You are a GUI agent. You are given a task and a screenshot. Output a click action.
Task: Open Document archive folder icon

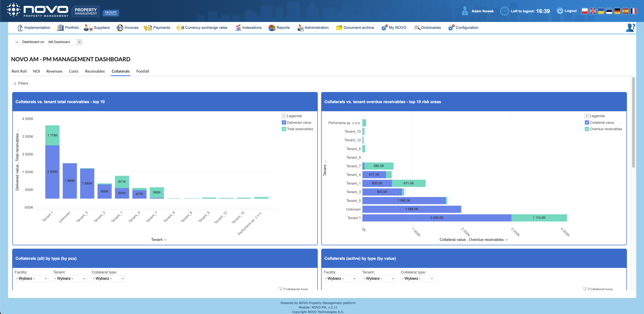pos(339,28)
